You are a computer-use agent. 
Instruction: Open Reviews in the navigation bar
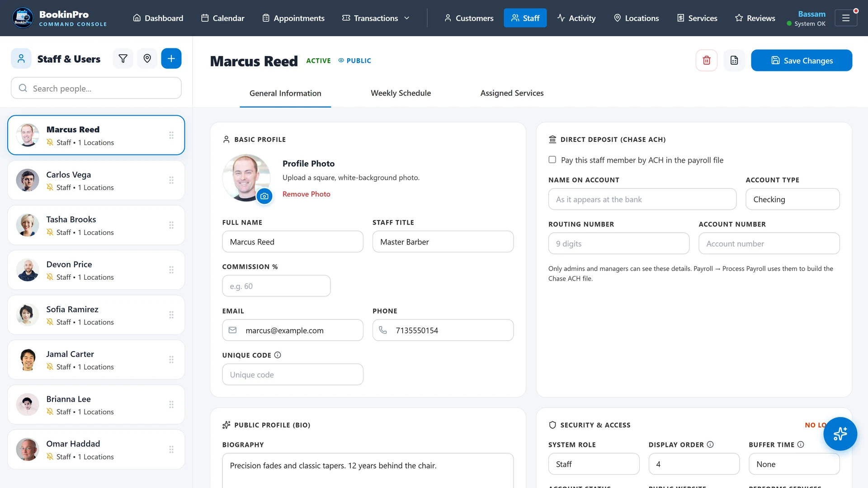(x=755, y=18)
